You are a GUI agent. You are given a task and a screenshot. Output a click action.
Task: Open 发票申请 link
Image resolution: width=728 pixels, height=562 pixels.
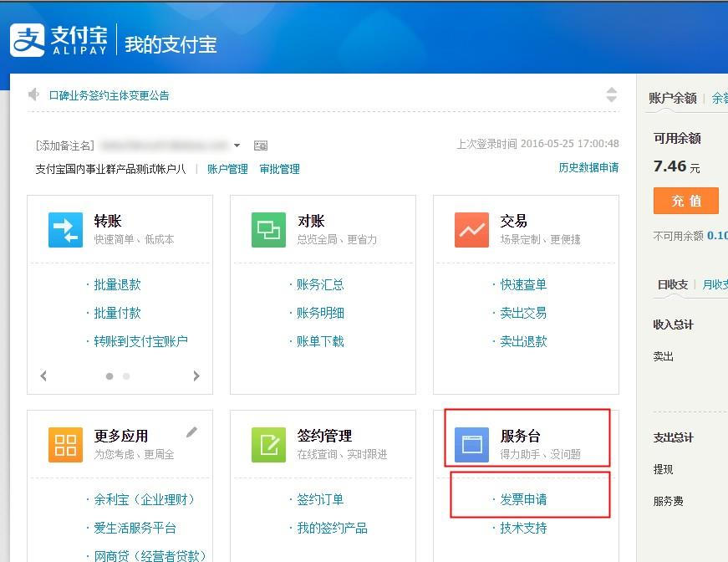point(523,500)
